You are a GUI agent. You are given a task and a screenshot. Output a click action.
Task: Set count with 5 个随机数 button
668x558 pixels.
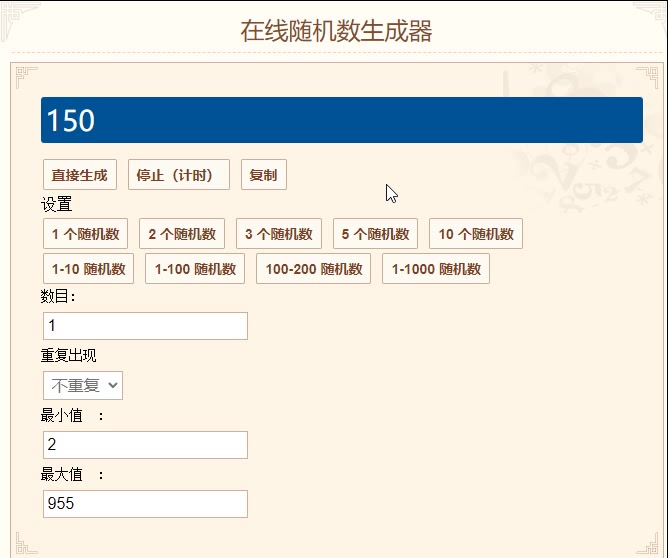[375, 234]
